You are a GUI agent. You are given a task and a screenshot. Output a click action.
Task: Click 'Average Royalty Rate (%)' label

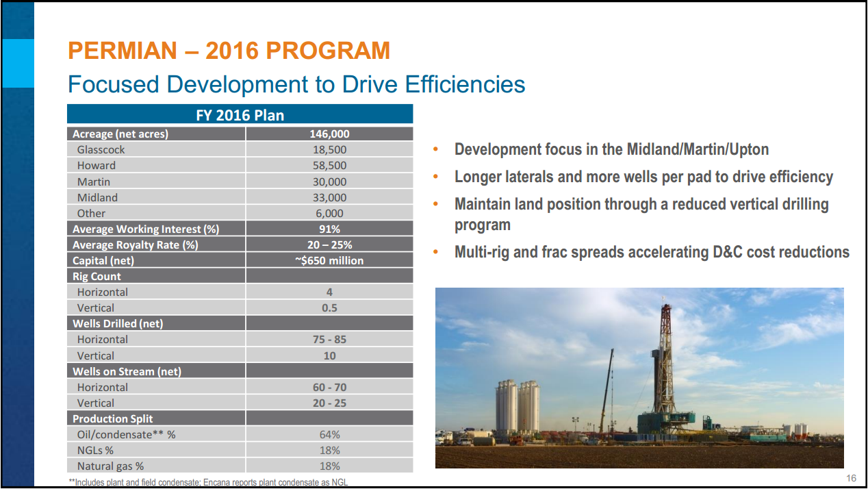tap(135, 244)
